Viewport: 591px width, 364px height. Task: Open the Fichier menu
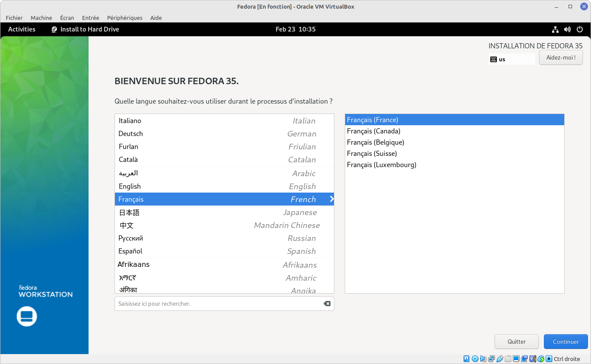click(14, 18)
